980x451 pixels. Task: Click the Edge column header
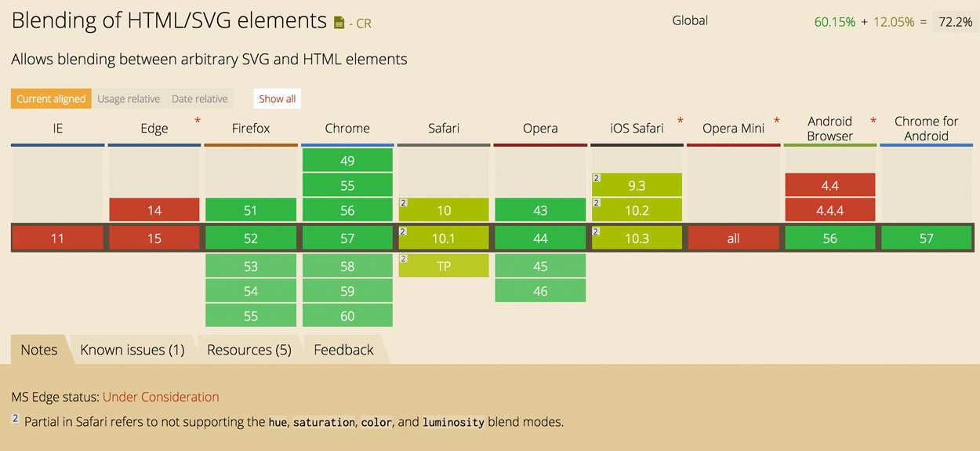pos(154,129)
